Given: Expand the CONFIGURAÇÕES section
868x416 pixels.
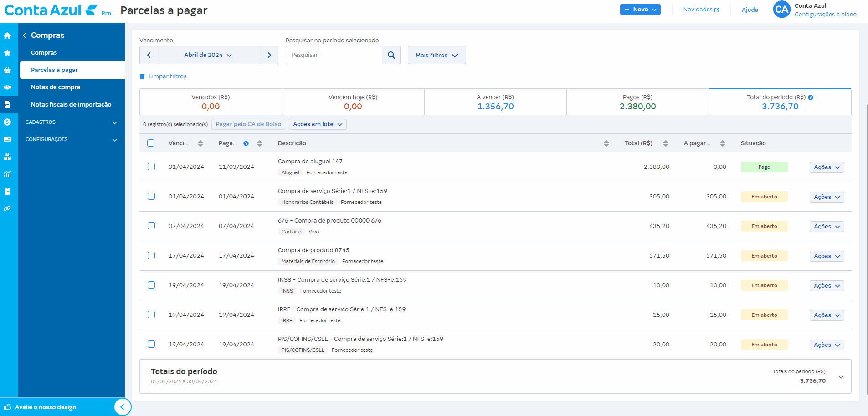Looking at the screenshot, I should point(72,139).
